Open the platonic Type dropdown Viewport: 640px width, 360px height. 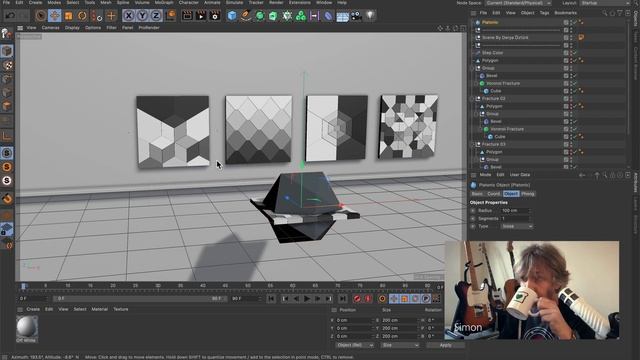(517, 226)
